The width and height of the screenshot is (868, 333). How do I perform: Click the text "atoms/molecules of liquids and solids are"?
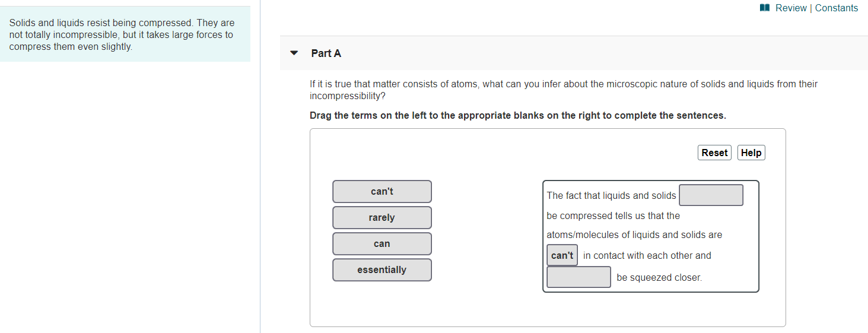pyautogui.click(x=634, y=235)
